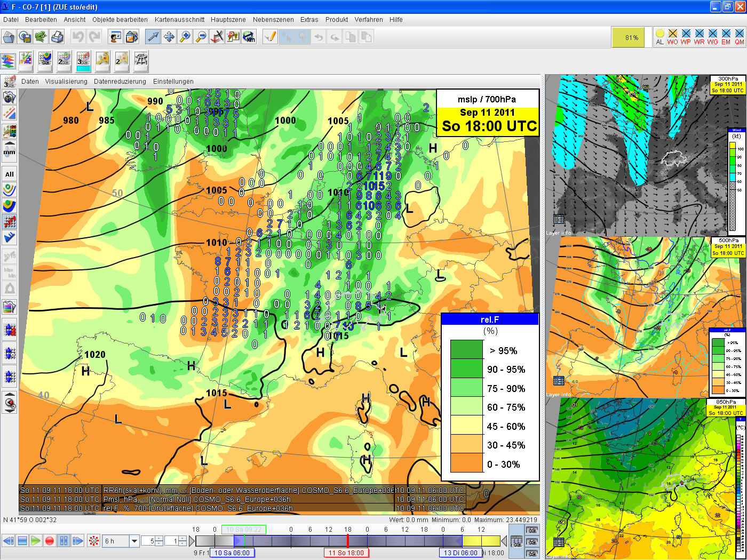This screenshot has width=747, height=560.
Task: Click the printer icon in toolbar
Action: pyautogui.click(x=57, y=37)
